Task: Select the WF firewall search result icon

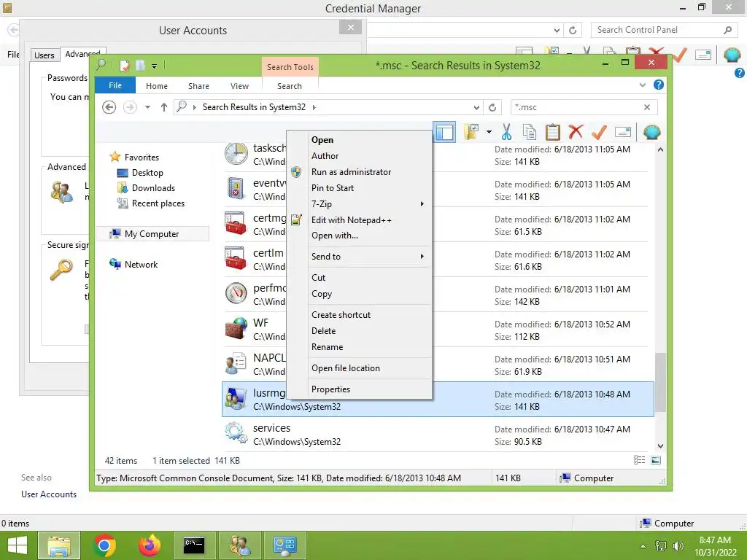Action: (236, 329)
